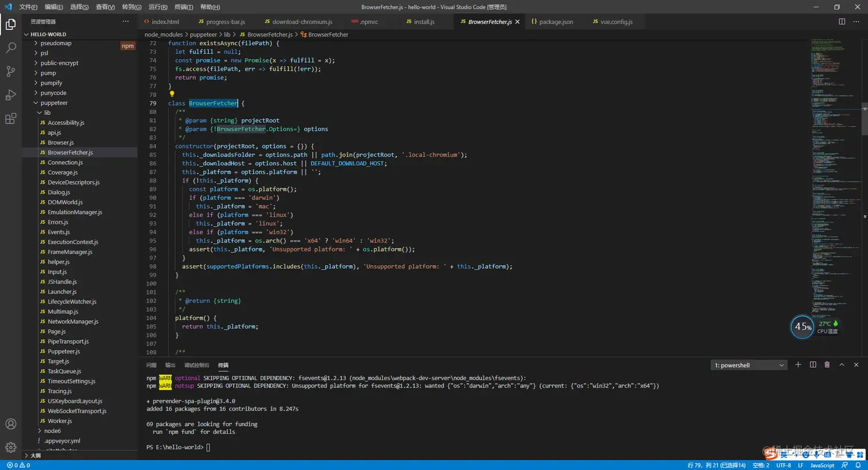Open the powershell terminal selector dropdown
Screen dimensions: 868x470
pos(749,366)
